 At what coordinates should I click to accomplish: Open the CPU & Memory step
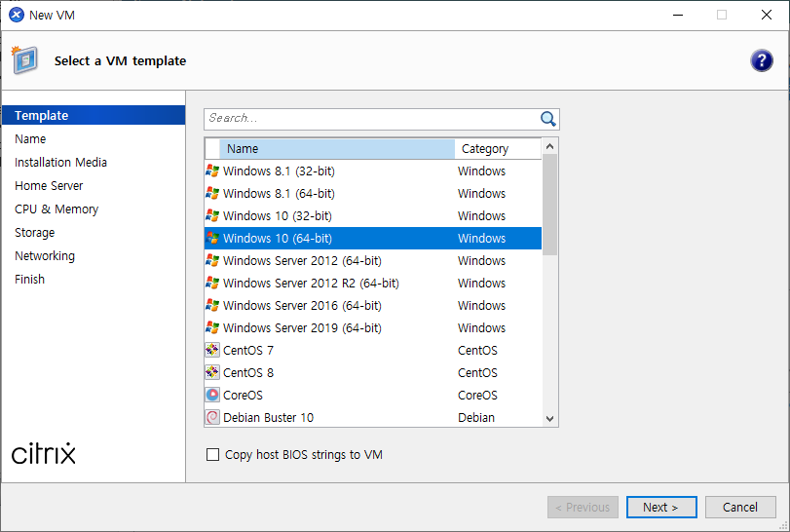tap(56, 209)
